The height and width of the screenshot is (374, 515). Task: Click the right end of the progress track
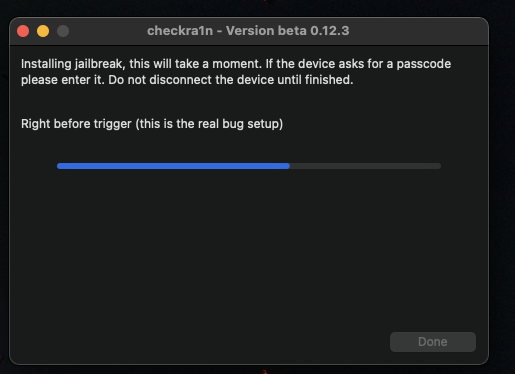click(439, 166)
